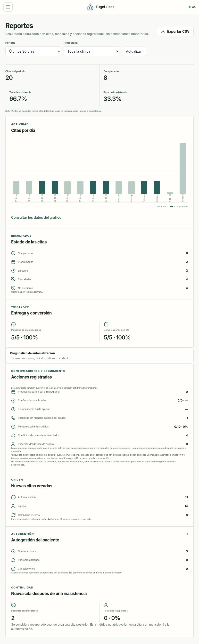The image size is (199, 644).
Task: Click the chat bubble icon above Mensajes de cita entregados
Action: pyautogui.click(x=14, y=324)
